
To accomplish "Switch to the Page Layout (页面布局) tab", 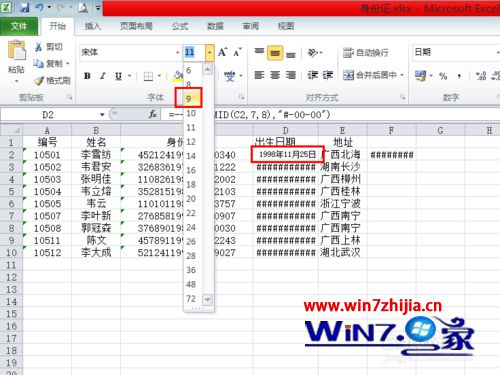I will click(x=136, y=26).
